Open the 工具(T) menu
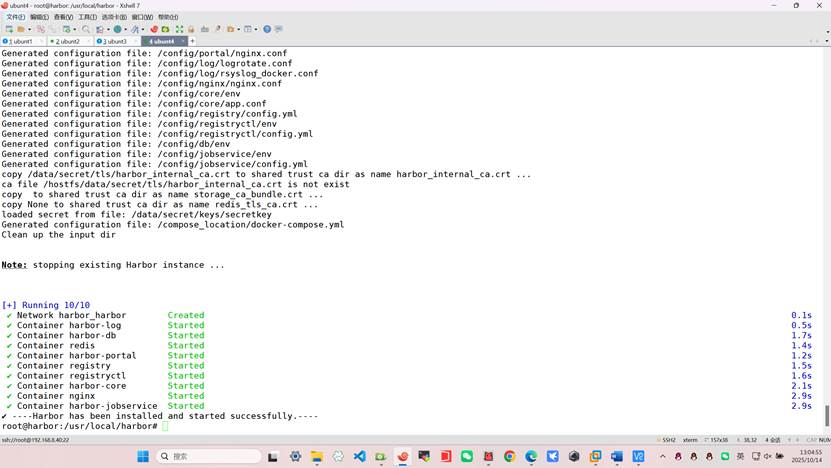 click(x=87, y=17)
